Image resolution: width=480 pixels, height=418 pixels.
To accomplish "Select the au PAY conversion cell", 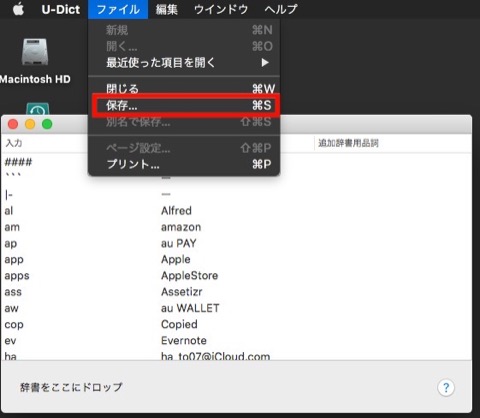I will pyautogui.click(x=179, y=243).
